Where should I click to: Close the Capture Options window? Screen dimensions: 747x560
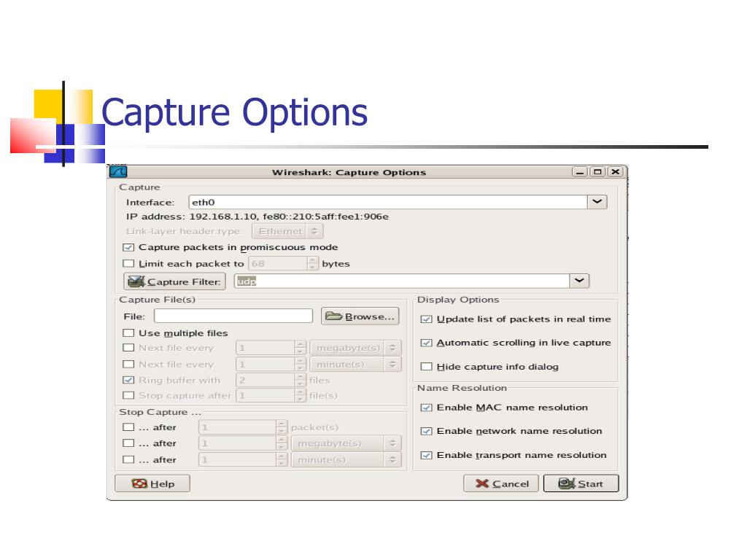pos(616,171)
